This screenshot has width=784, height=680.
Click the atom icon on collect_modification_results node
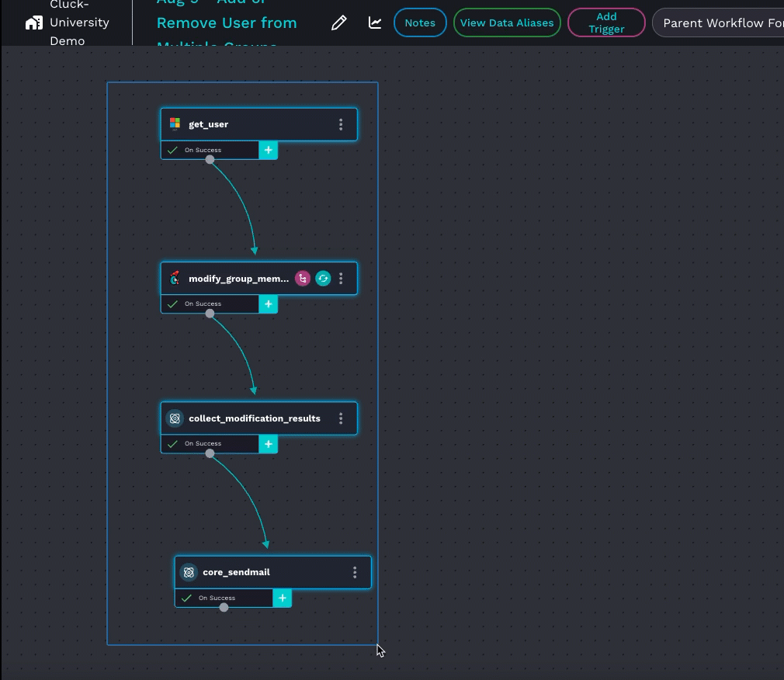175,418
